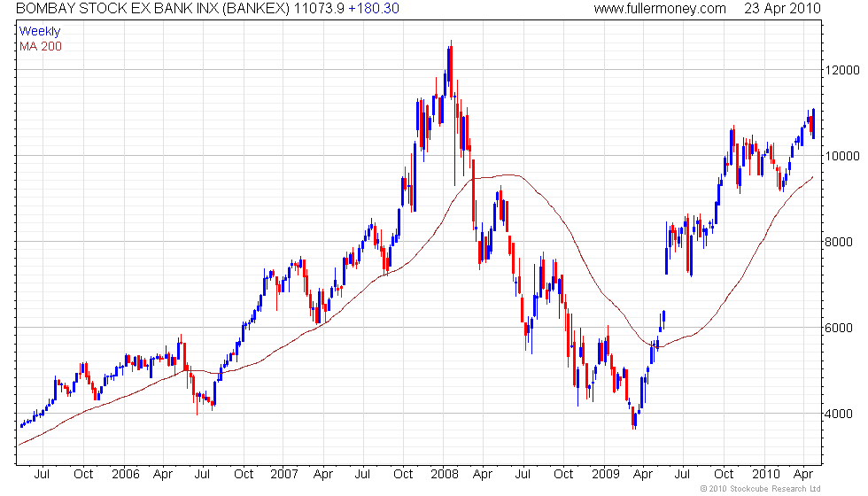868x496 pixels.
Task: Select the blue Weekly legend label
Action: click(39, 32)
